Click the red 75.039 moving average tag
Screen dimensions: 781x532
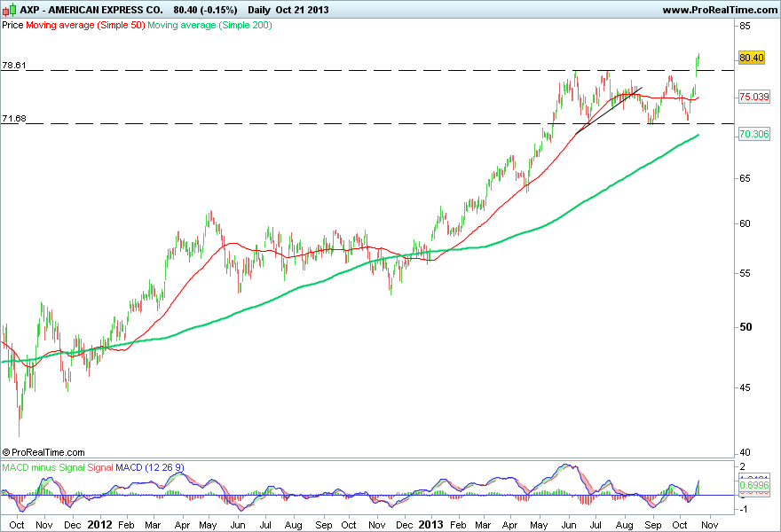coord(754,97)
